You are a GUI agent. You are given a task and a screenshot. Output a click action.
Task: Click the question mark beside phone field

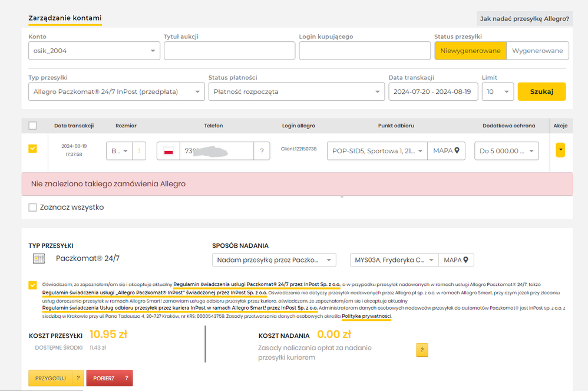(262, 151)
